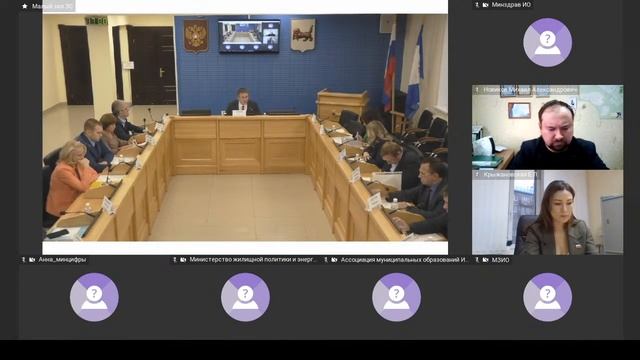Image resolution: width=640 pixels, height=360 pixels.
Task: Click Ассоциация муниципальных образований И.. label
Action: click(404, 260)
